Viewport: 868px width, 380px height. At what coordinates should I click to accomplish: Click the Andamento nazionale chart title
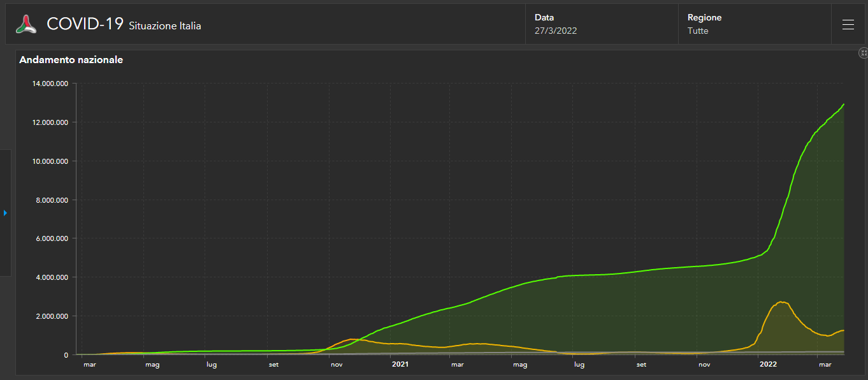tap(71, 60)
